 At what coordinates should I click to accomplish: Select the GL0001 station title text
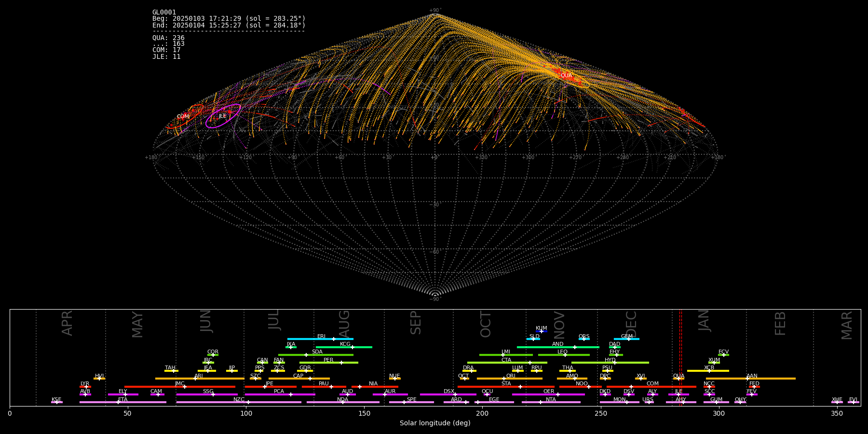pyautogui.click(x=164, y=13)
